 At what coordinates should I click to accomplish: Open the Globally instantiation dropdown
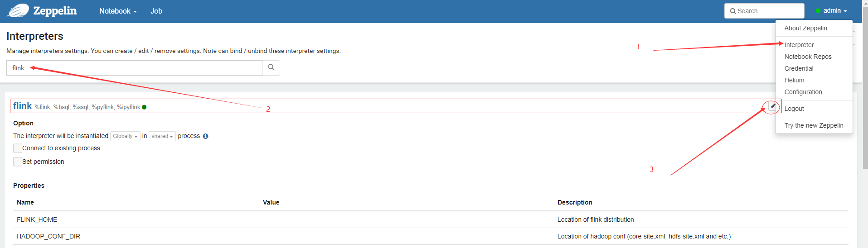point(125,136)
